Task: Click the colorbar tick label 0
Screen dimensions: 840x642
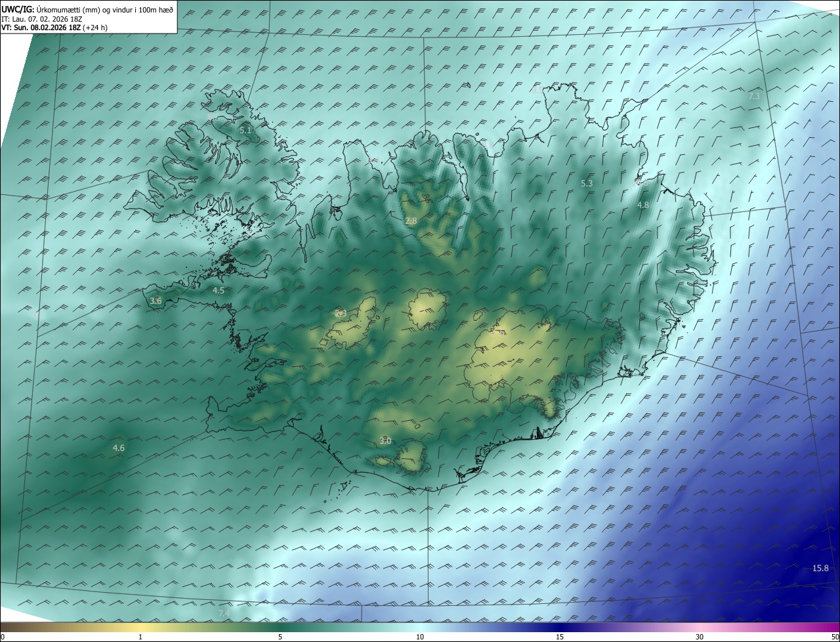Action: [x=3, y=637]
